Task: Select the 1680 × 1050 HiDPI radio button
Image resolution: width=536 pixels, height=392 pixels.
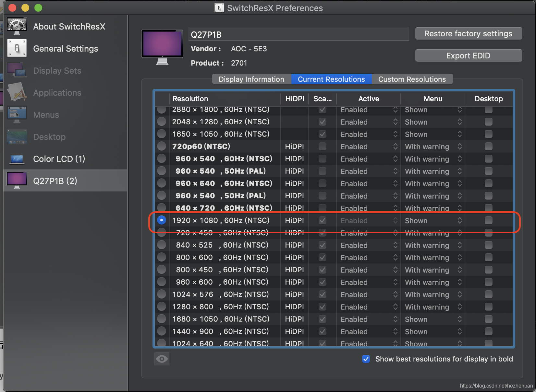Action: (x=162, y=319)
